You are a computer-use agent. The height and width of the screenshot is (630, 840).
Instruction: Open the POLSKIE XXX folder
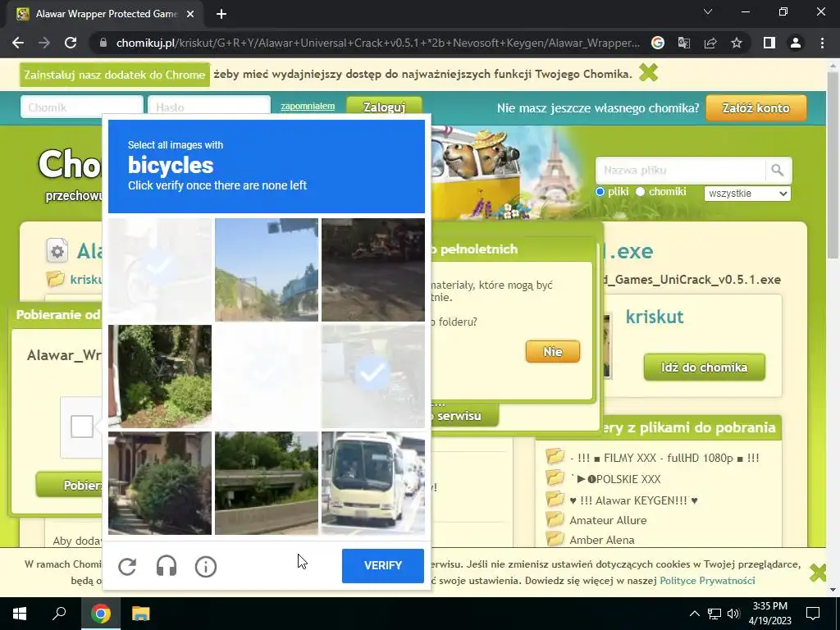coord(615,479)
